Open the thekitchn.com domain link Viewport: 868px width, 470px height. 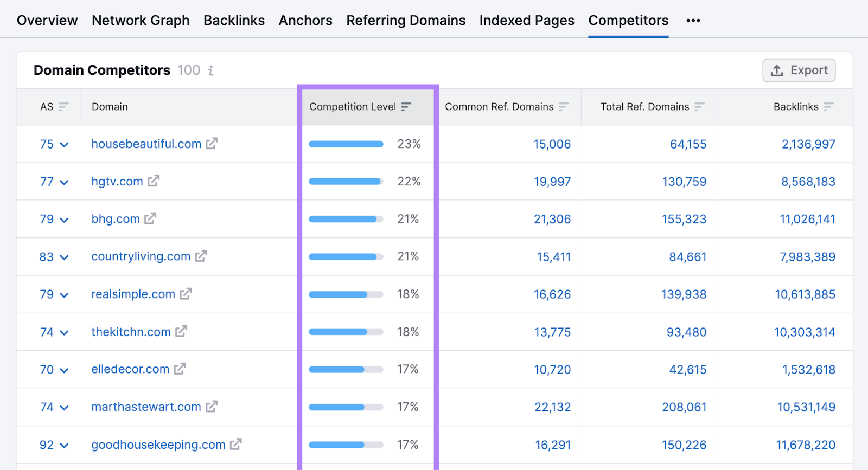(131, 331)
